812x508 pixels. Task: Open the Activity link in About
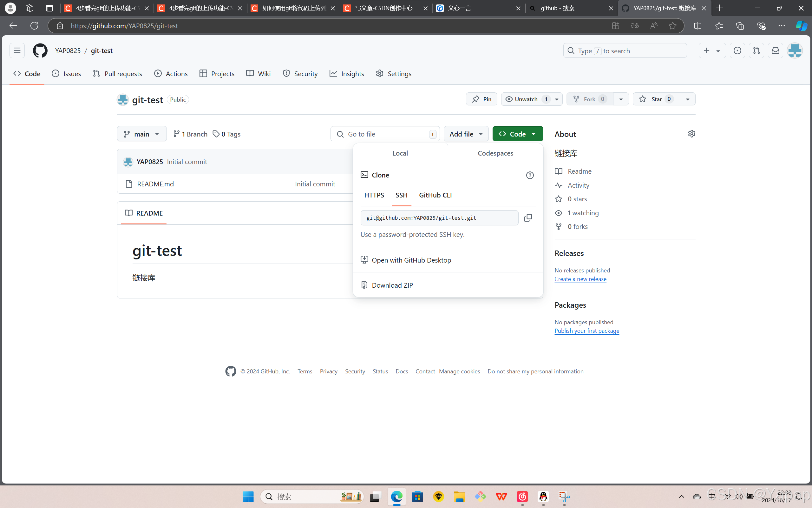point(578,185)
